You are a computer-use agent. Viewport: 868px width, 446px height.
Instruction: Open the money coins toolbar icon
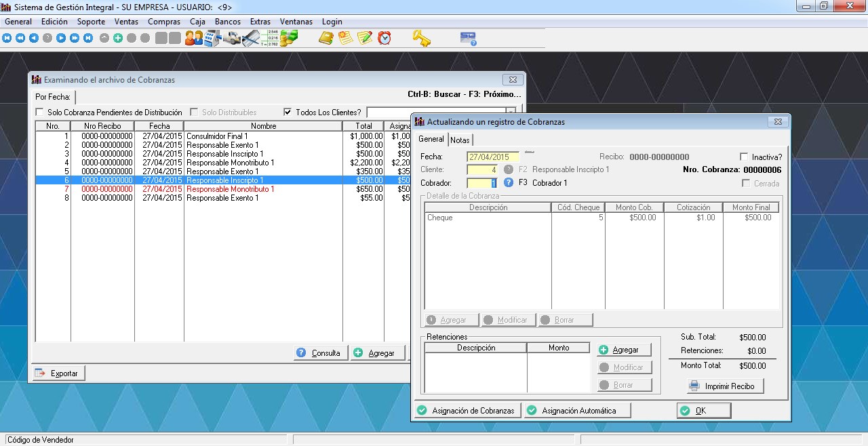[290, 38]
